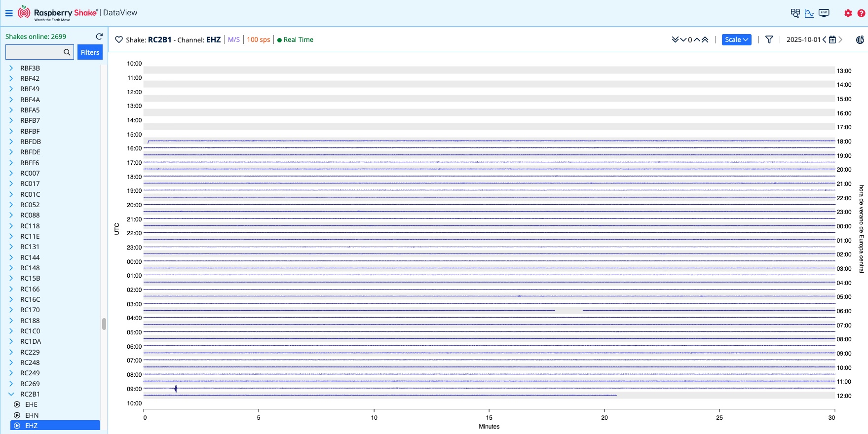This screenshot has width=868, height=434.
Task: Open the red help question mark
Action: point(861,13)
